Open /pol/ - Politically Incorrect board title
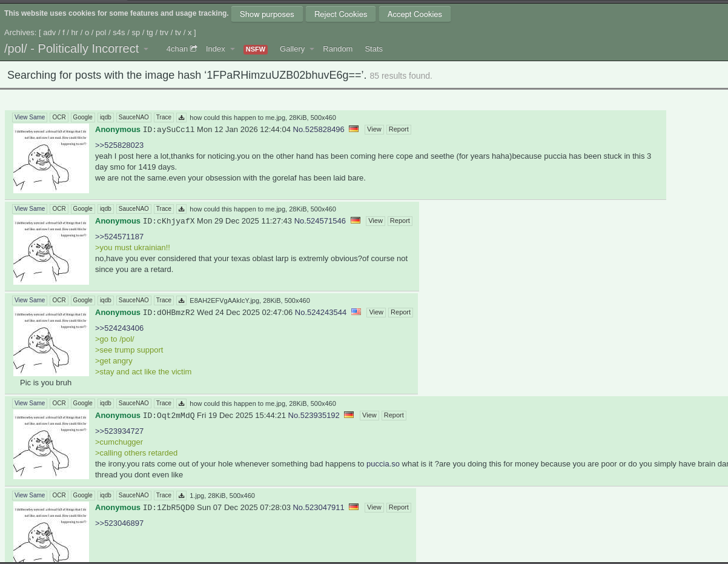The width and height of the screenshot is (728, 564). tap(71, 48)
